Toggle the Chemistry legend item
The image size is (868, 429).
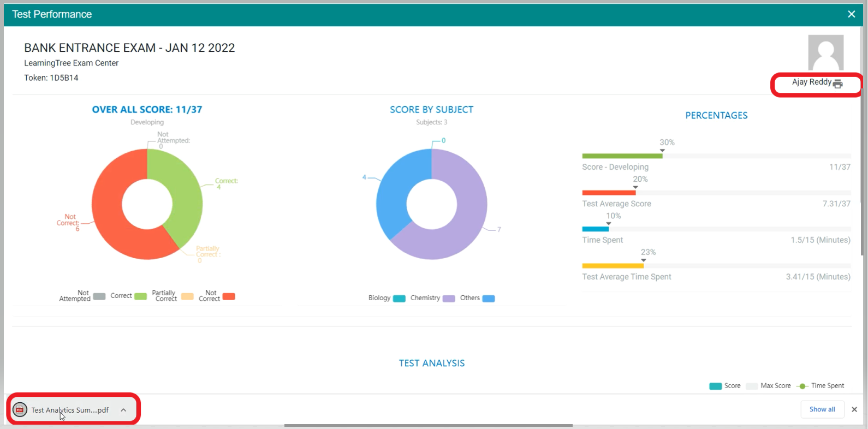432,298
